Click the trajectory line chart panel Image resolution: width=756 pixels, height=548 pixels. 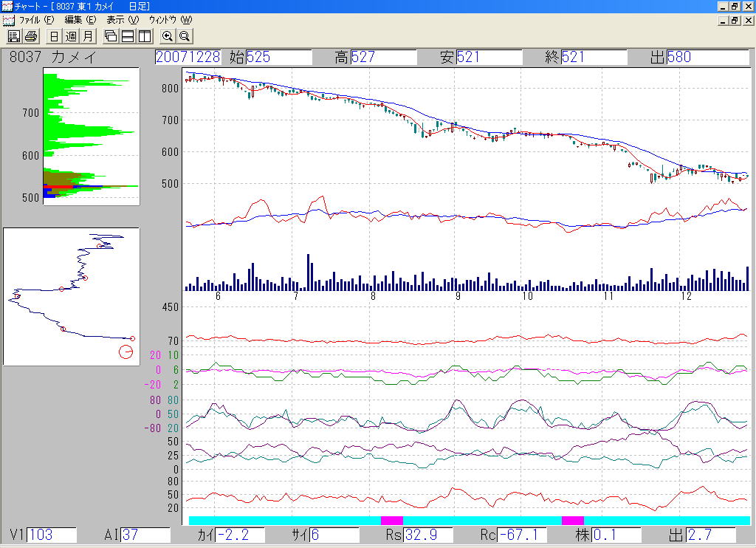coord(72,296)
